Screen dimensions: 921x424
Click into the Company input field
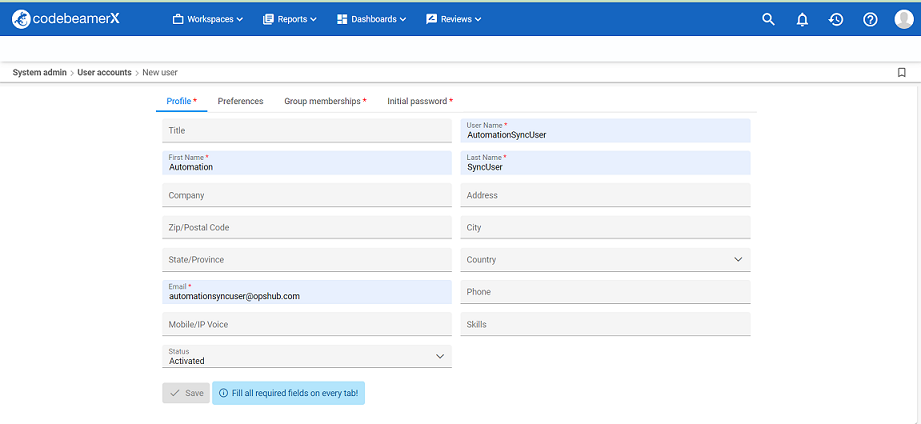pyautogui.click(x=306, y=195)
